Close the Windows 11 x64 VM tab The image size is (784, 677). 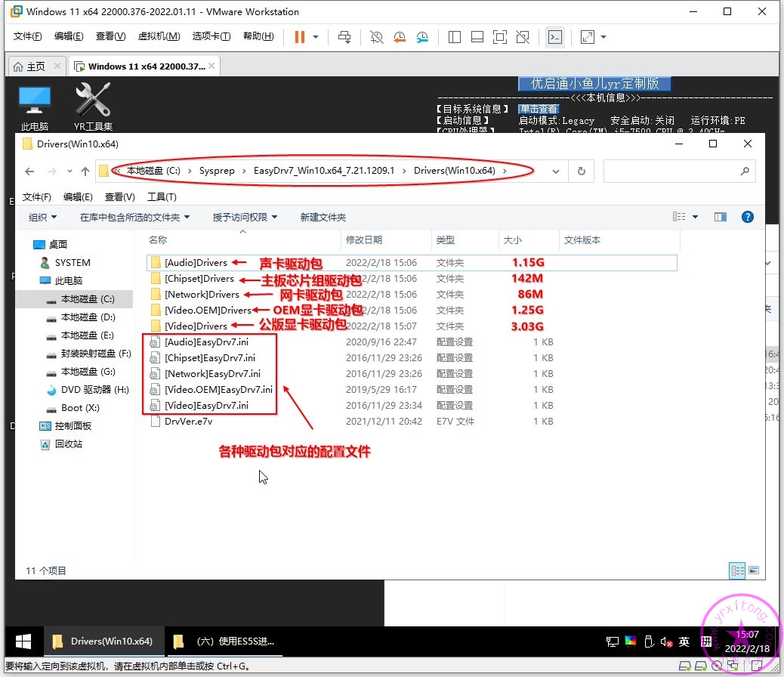pos(212,66)
